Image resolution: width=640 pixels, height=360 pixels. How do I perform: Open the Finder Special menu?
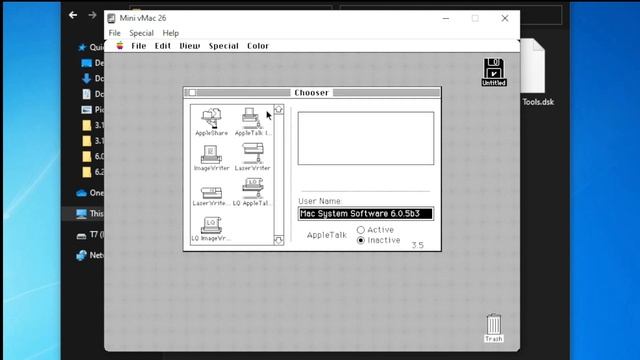click(x=224, y=46)
